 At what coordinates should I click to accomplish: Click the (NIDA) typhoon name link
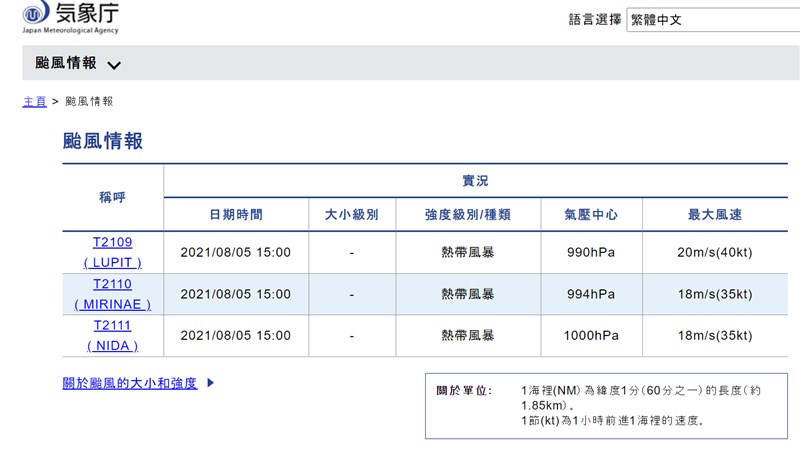(112, 346)
